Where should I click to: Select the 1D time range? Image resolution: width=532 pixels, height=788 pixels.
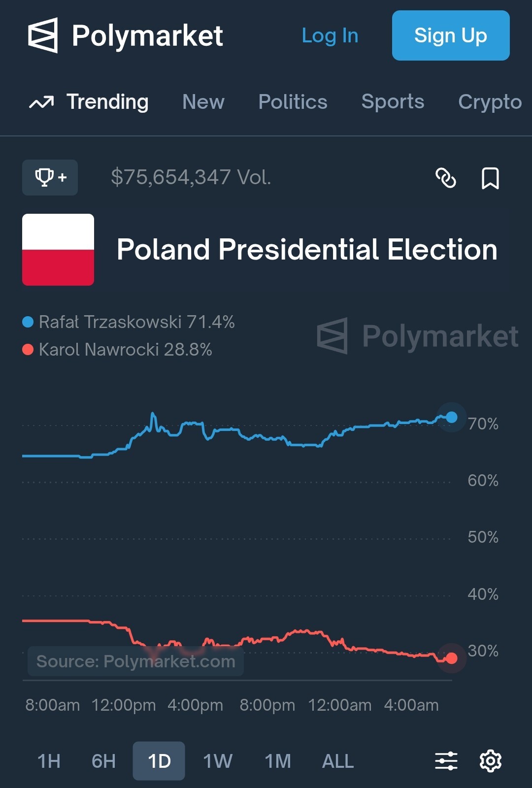point(159,761)
